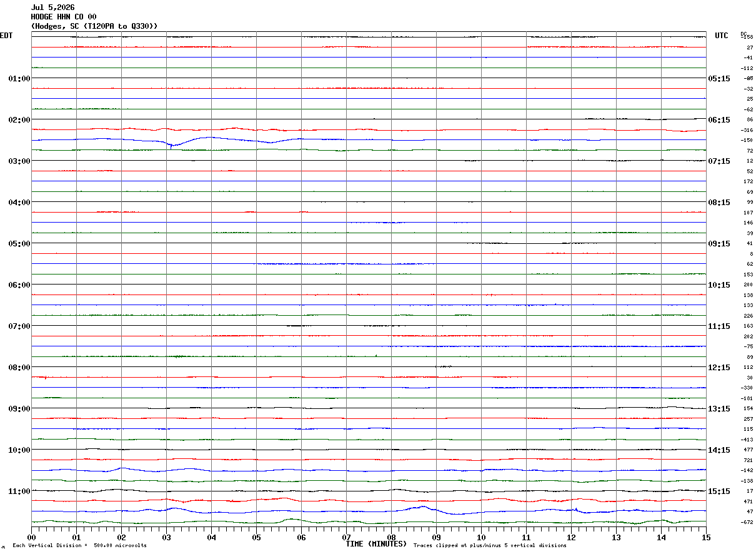The width and height of the screenshot is (756, 554).
Task: Select the DC offset value -413
Action: click(747, 440)
